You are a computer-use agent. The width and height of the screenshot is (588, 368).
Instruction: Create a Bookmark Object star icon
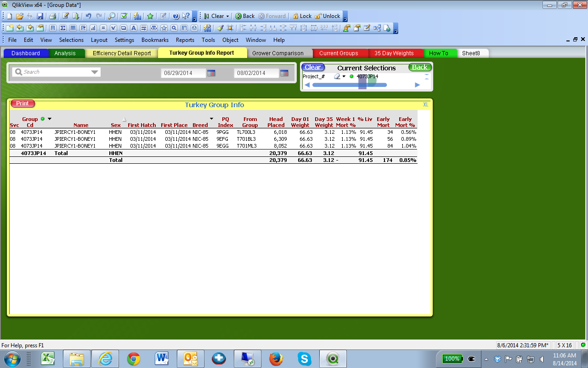pyautogui.click(x=164, y=28)
